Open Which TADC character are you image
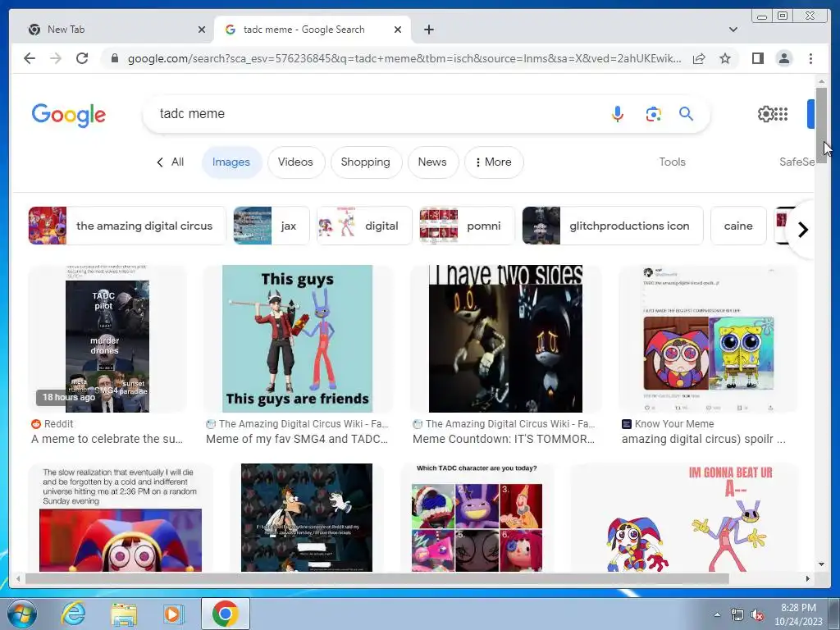840x630 pixels. (477, 518)
